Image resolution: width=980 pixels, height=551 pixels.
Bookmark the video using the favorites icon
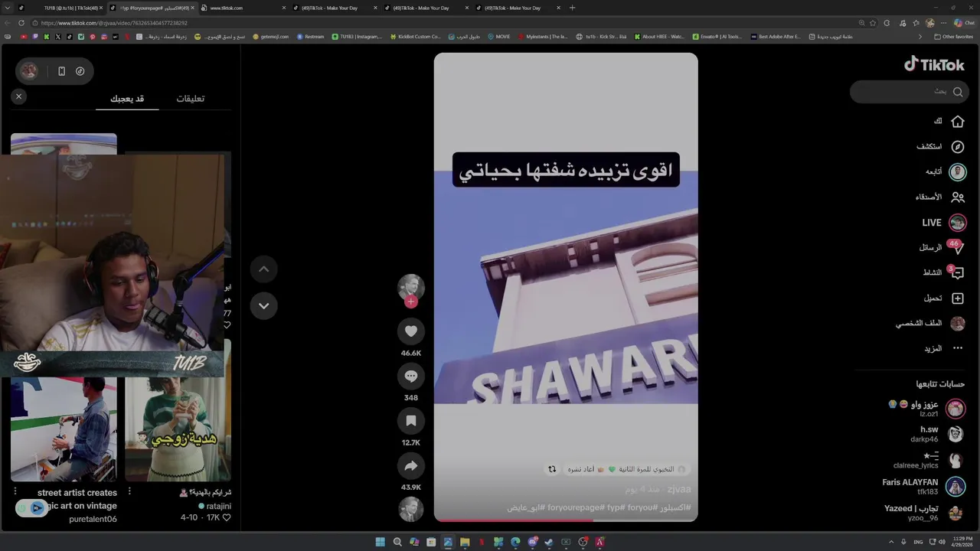tap(411, 421)
